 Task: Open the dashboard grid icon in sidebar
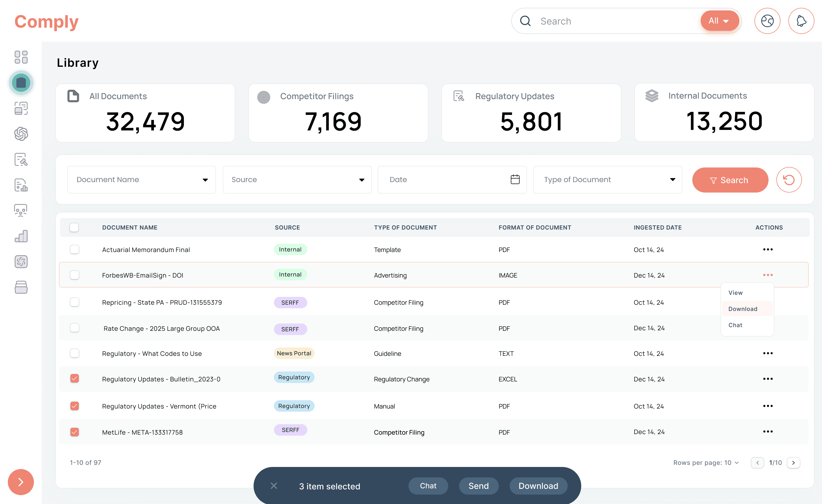[x=21, y=57]
